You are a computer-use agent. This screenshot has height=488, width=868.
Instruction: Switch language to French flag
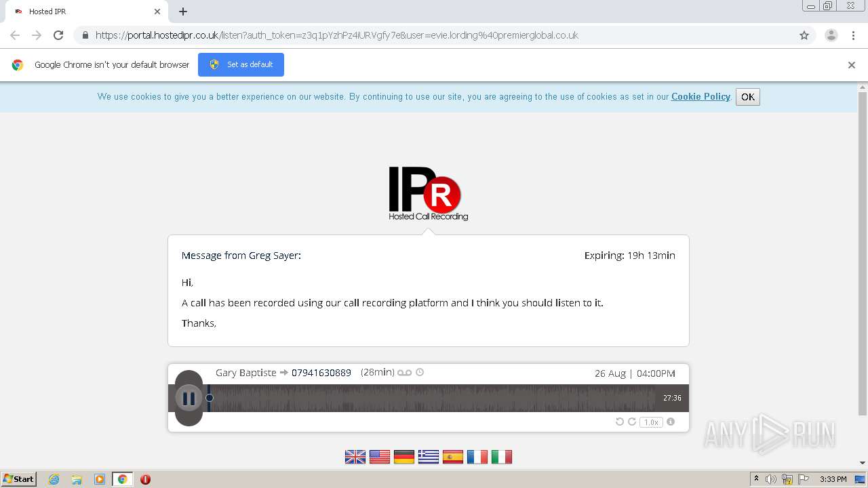tap(477, 457)
